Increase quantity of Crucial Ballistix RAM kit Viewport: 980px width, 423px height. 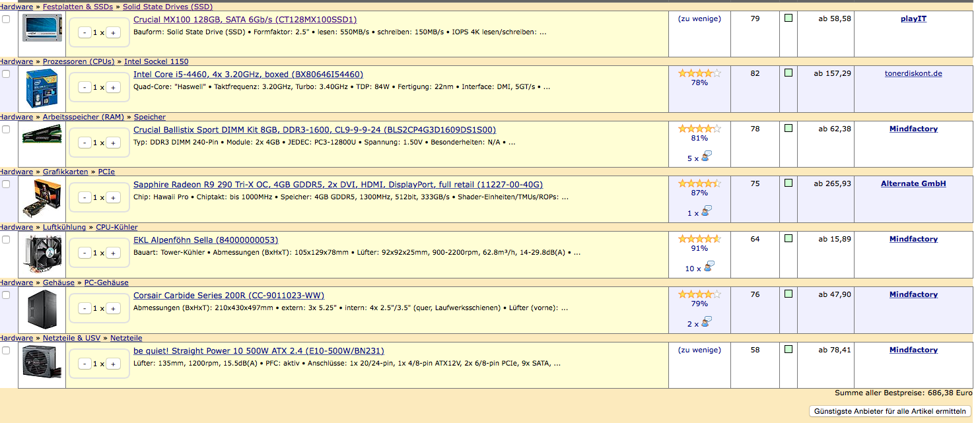113,143
